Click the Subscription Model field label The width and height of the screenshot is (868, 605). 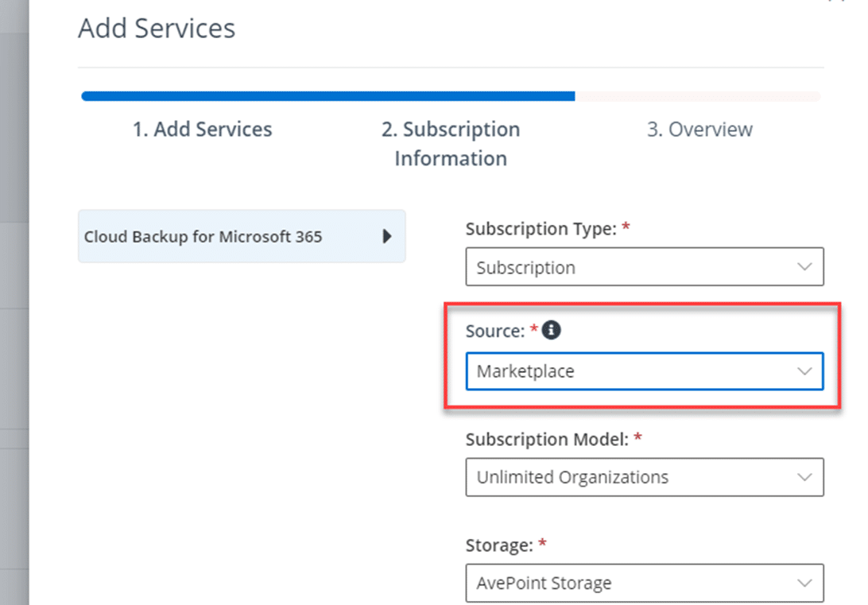548,439
